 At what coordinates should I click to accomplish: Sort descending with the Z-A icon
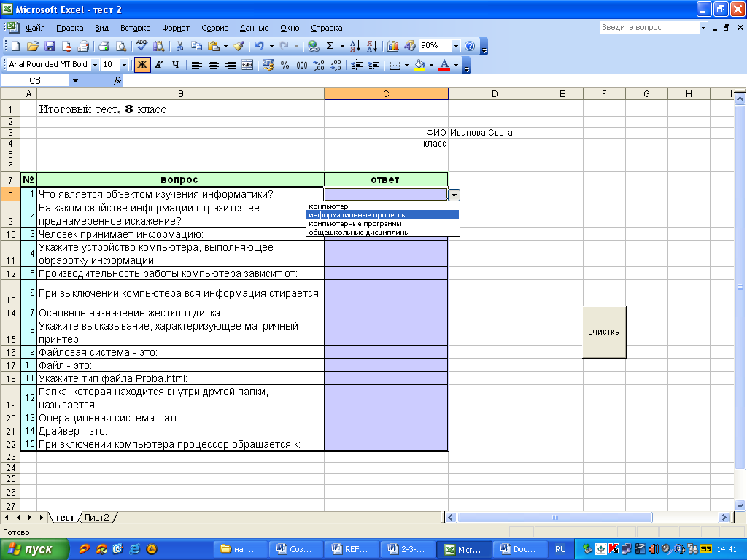pos(372,46)
